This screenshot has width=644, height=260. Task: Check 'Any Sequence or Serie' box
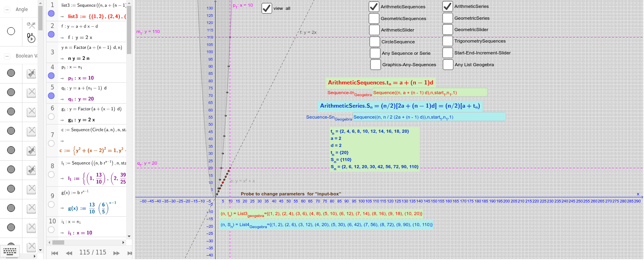[375, 53]
